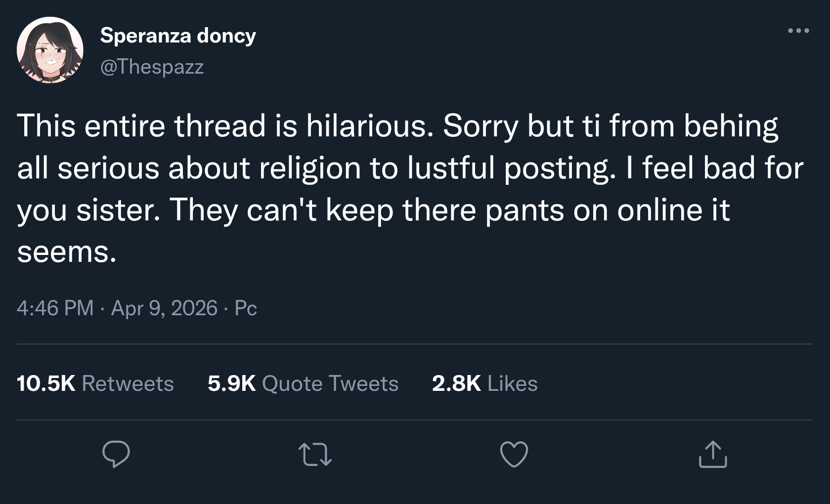
Task: View the Quote Tweets list
Action: [x=330, y=383]
